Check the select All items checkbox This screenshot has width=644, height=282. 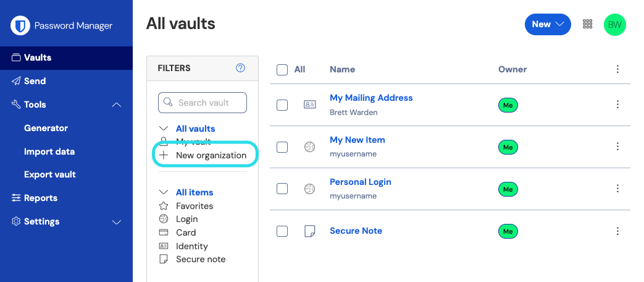click(282, 70)
